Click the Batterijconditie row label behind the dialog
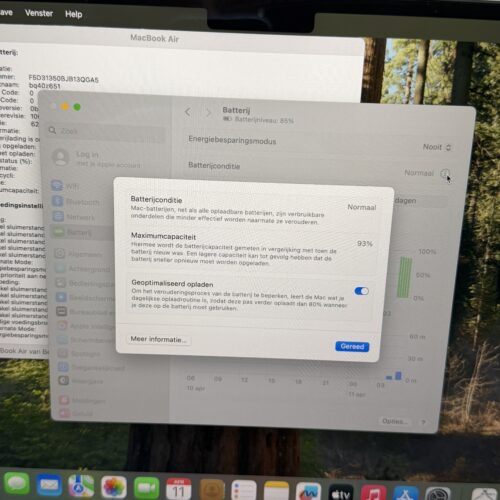Viewport: 500px width, 500px height. click(x=214, y=165)
